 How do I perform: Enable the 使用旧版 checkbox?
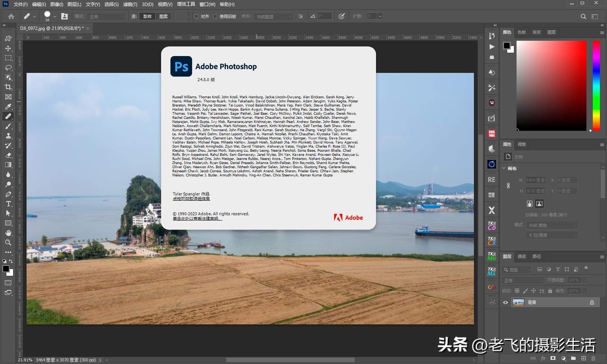pos(215,16)
